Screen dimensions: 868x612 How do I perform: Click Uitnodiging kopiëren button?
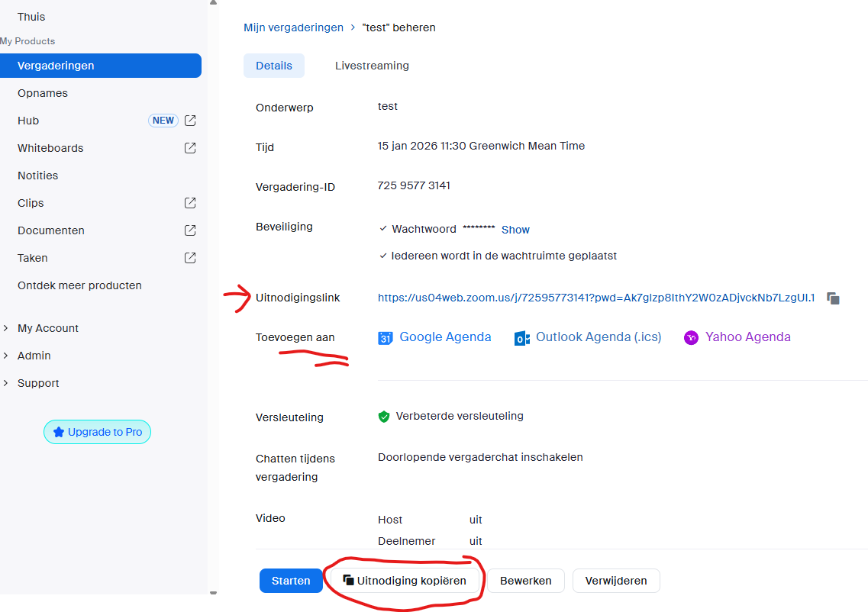405,581
